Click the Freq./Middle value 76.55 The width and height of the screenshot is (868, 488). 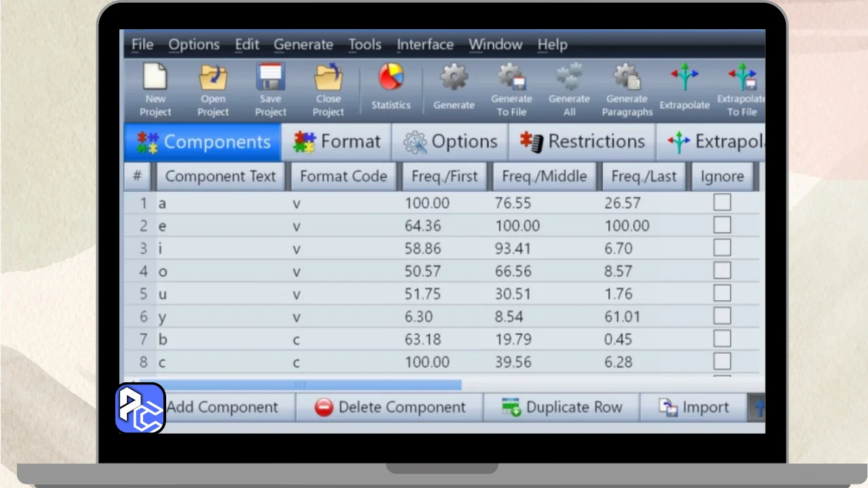pyautogui.click(x=513, y=203)
